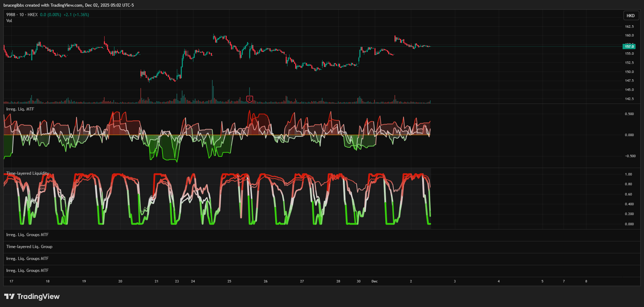Click the 25 date label on time axis
The height and width of the screenshot is (307, 644).
(229, 281)
